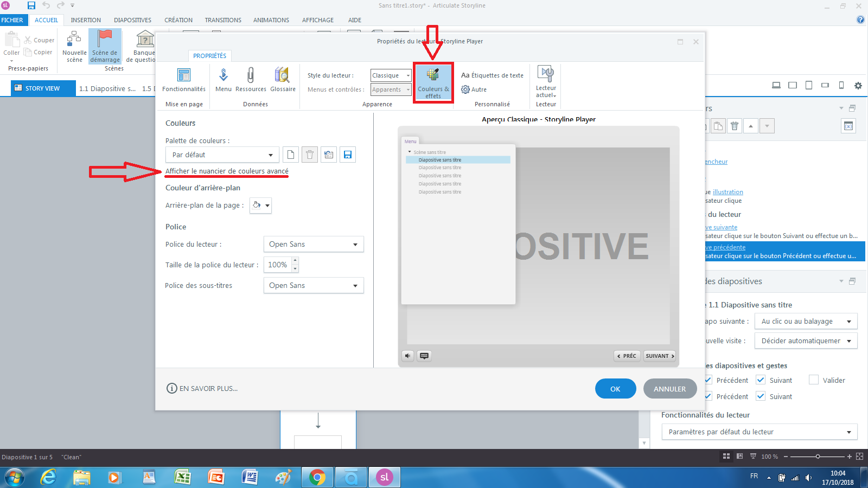The image size is (868, 488).
Task: Toggle the second-row Suivant checkbox
Action: coord(761,396)
